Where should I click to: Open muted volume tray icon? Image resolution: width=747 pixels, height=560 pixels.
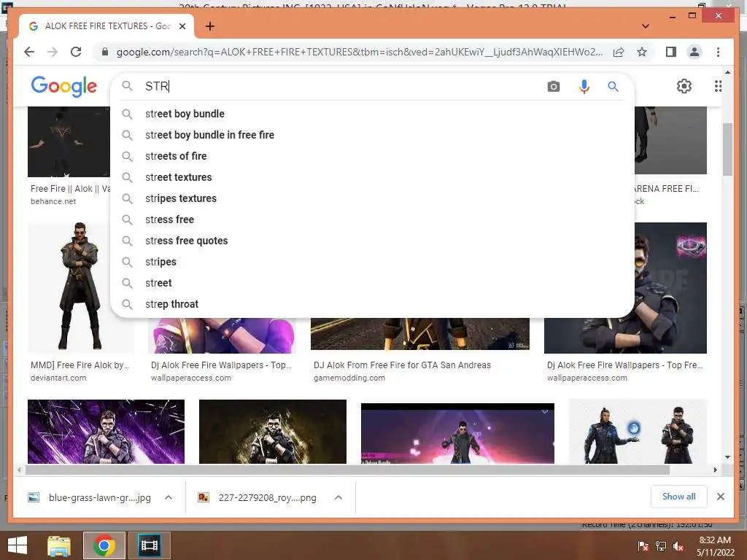pos(678,546)
